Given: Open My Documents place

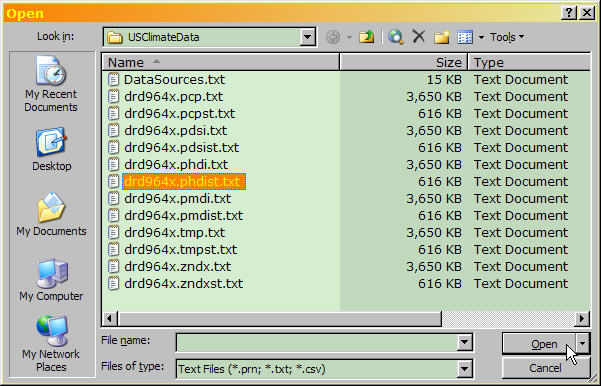Looking at the screenshot, I should pyautogui.click(x=51, y=215).
